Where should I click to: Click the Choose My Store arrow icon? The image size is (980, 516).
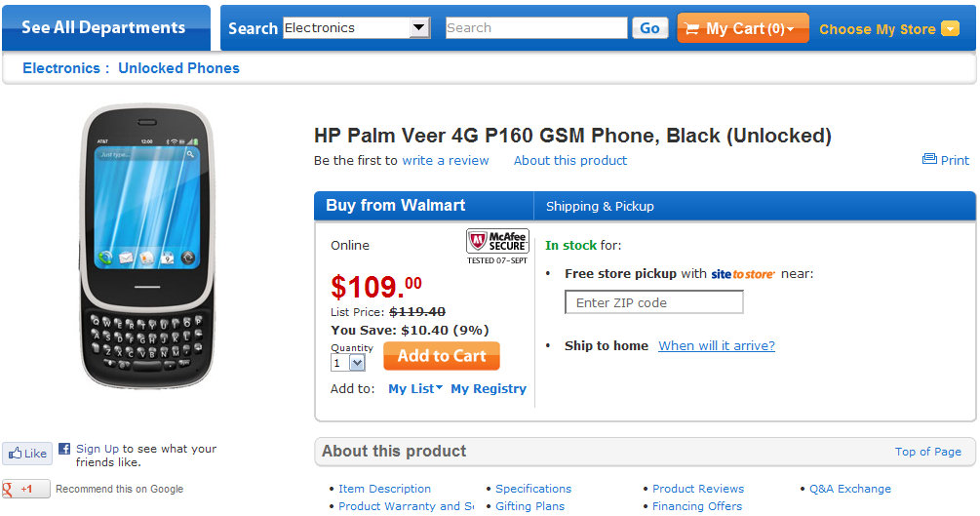click(x=951, y=29)
